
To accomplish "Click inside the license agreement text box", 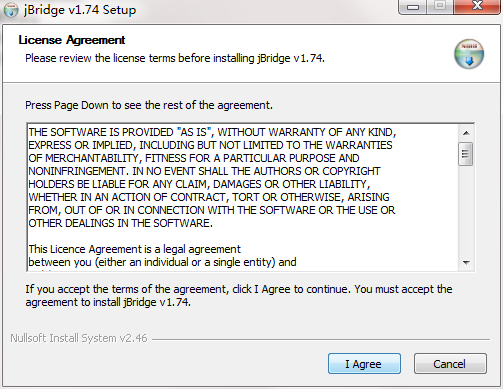I will tap(243, 197).
